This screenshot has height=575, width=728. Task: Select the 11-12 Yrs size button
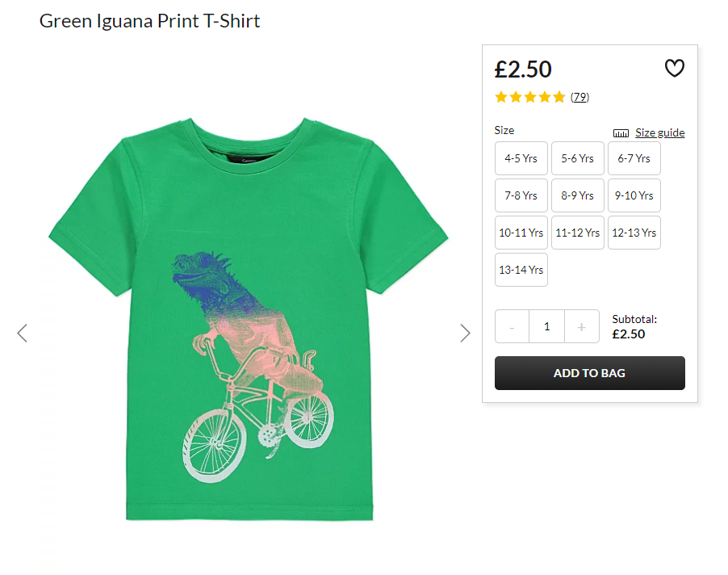click(x=578, y=233)
